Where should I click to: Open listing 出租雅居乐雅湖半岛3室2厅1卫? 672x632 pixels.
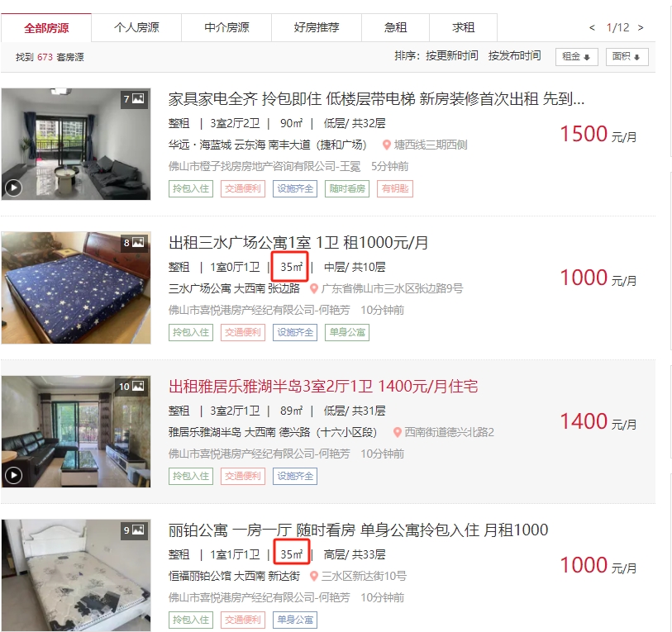tap(323, 386)
